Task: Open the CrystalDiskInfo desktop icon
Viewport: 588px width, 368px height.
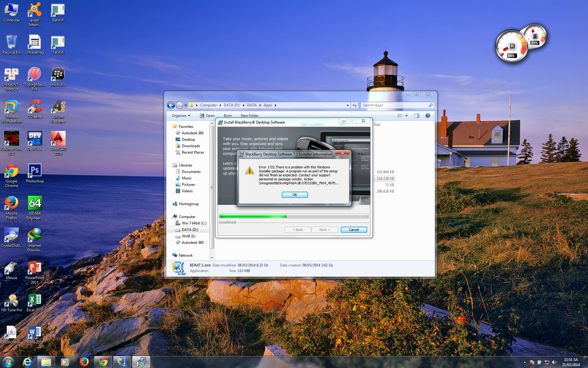Action: [x=12, y=238]
